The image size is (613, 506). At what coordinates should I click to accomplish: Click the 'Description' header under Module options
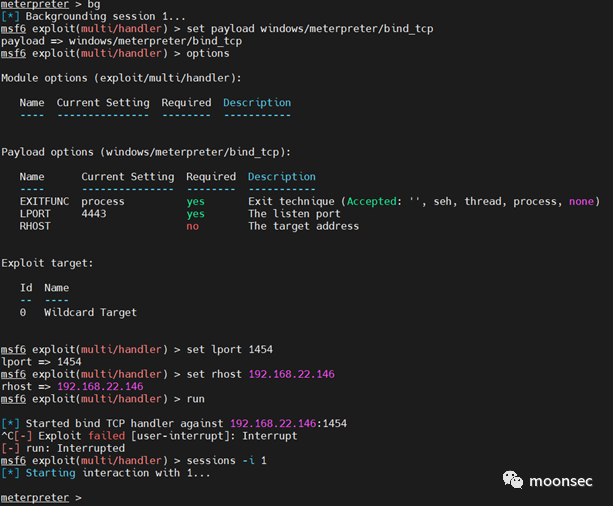257,103
